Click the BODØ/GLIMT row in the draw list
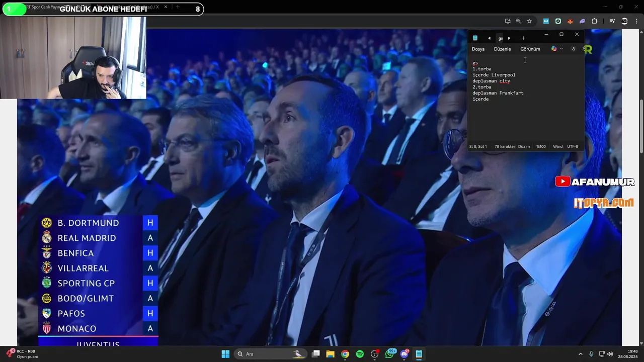Image resolution: width=644 pixels, height=362 pixels. coord(98,298)
